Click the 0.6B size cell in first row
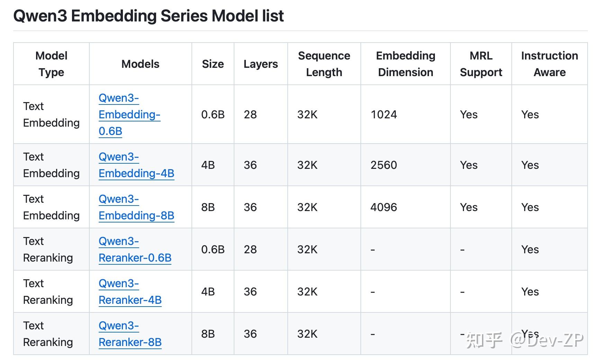Viewport: 599px width, 364px height. 213,115
